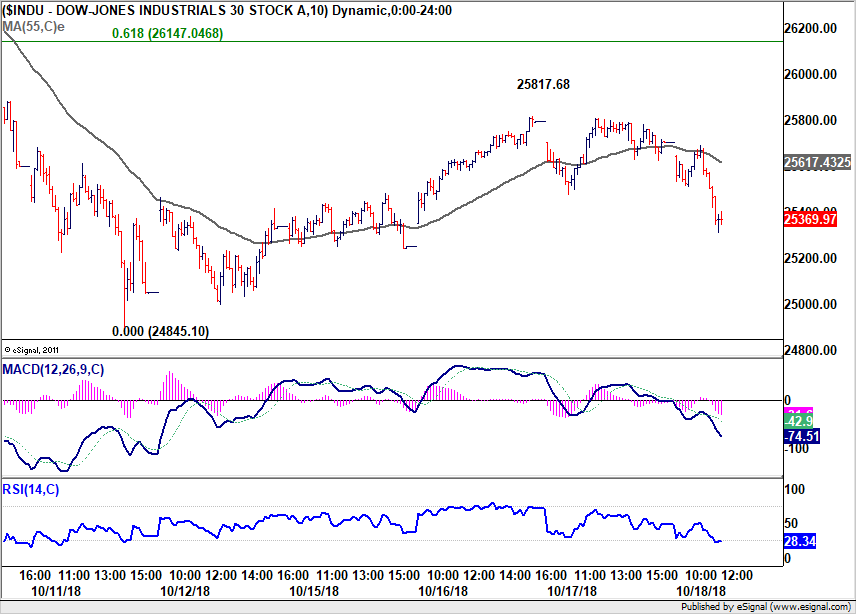Viewport: 856px width, 614px height.
Task: Select the MA(55,C)e indicator label
Action: [x=33, y=26]
